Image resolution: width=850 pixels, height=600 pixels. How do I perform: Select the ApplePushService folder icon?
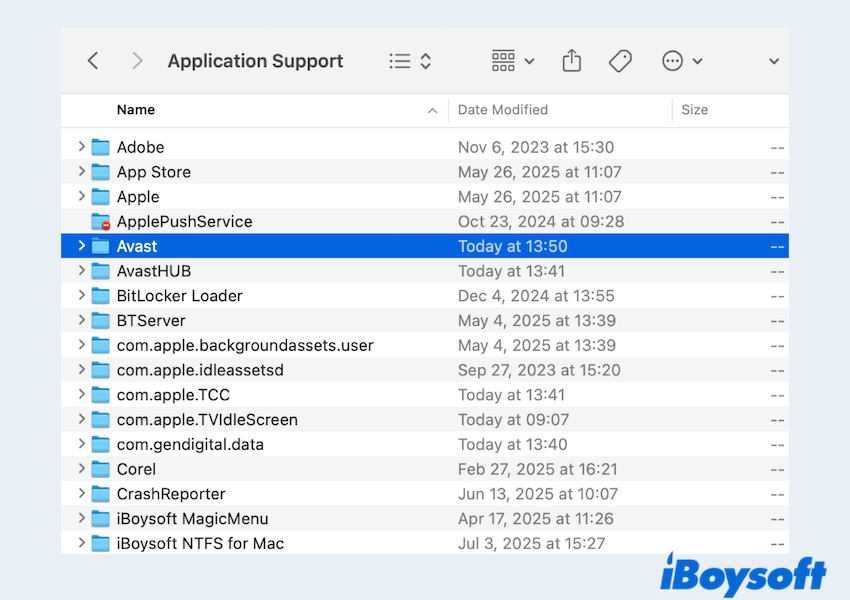[x=100, y=222]
